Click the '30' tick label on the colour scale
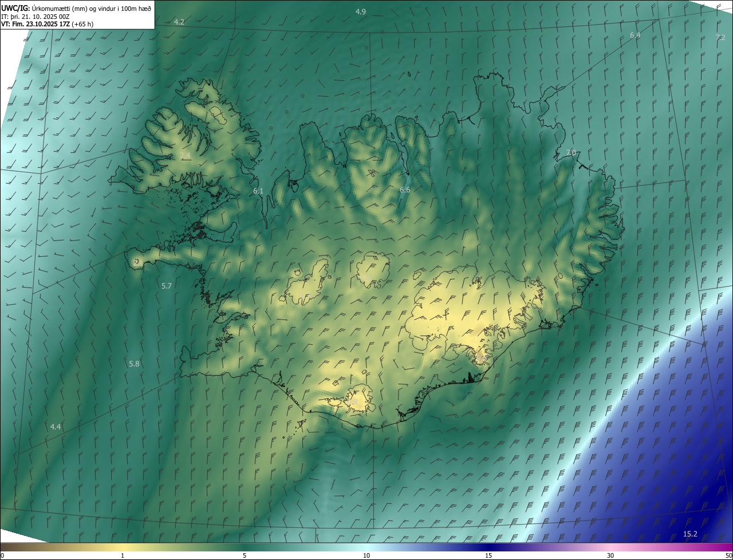This screenshot has width=733, height=560. [x=610, y=555]
